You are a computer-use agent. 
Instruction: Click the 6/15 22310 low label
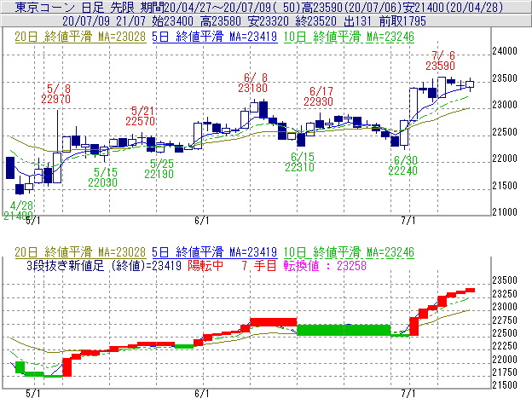click(299, 162)
